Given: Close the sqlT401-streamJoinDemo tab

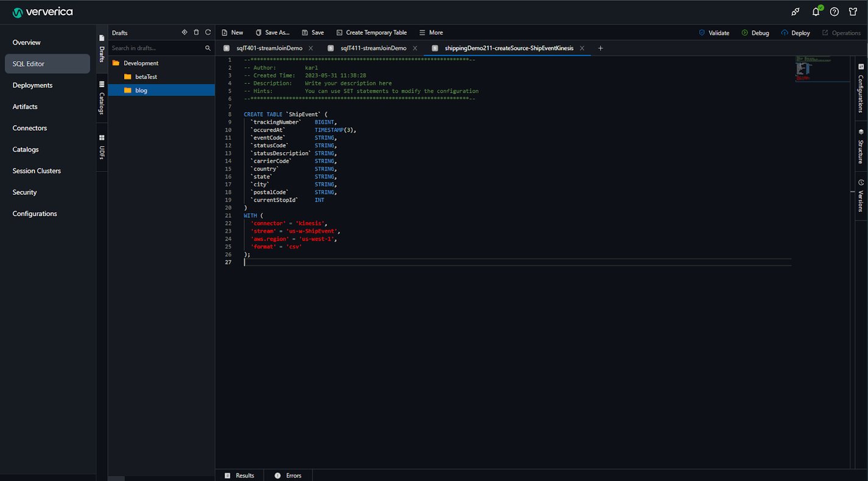Looking at the screenshot, I should (x=311, y=48).
